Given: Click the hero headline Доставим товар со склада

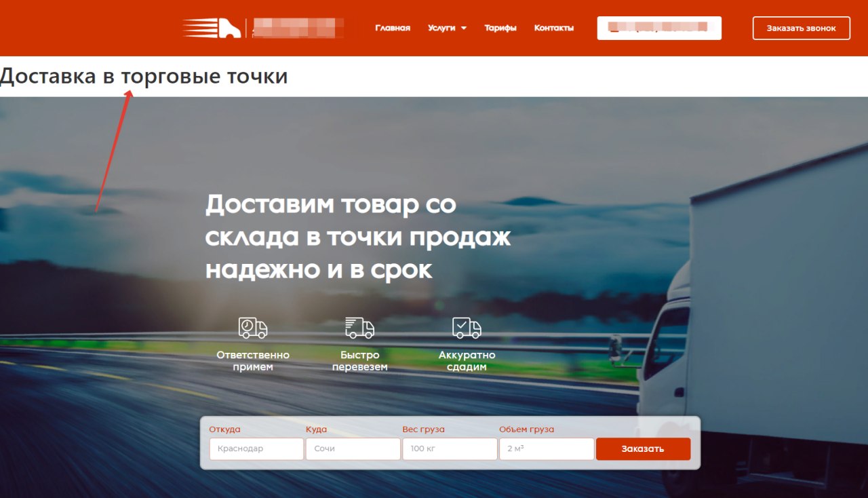Looking at the screenshot, I should (358, 237).
